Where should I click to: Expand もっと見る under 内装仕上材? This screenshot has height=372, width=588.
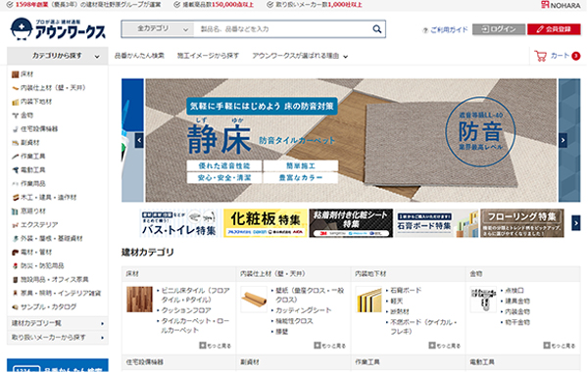tap(330, 346)
